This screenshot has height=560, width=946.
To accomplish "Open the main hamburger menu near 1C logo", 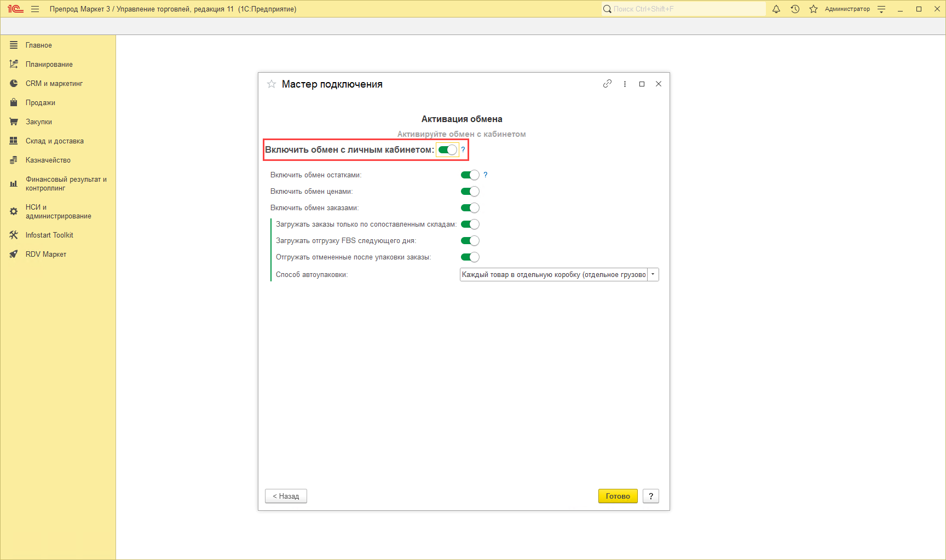I will (x=35, y=9).
